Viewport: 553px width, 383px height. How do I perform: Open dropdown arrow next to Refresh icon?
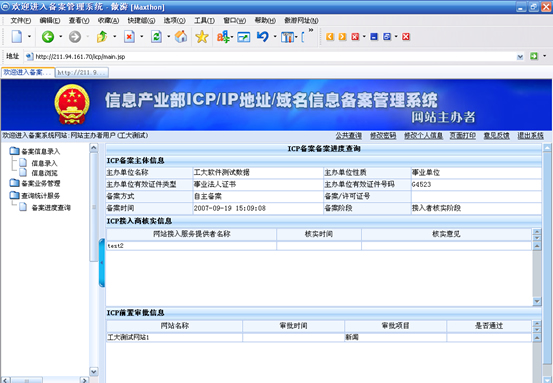[x=168, y=36]
